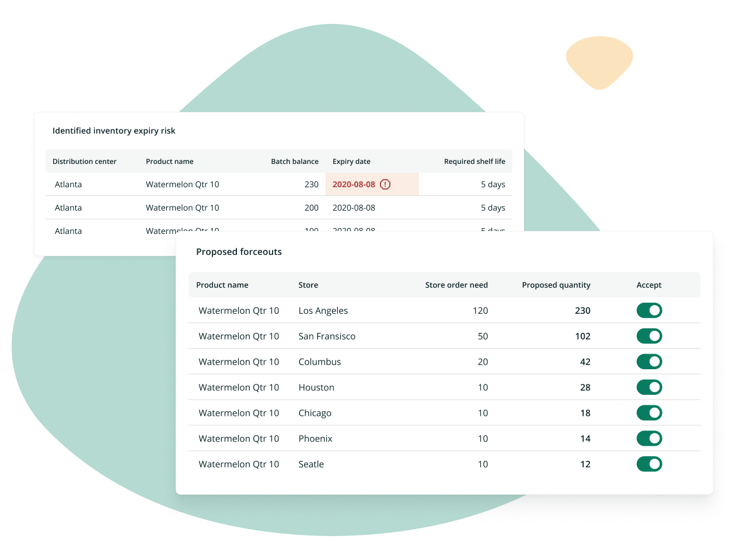Select the Batch balance column header
The width and height of the screenshot is (747, 560).
tap(295, 161)
